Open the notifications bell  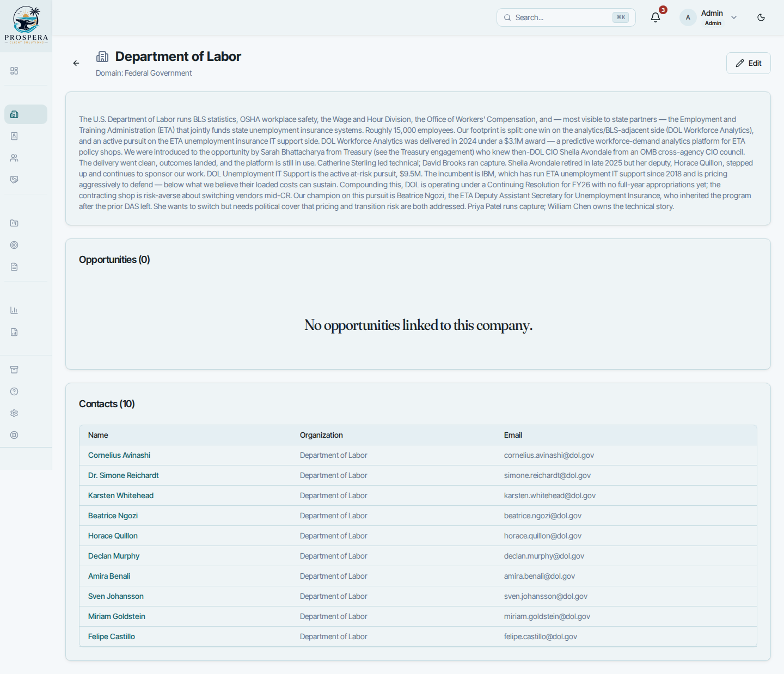click(656, 17)
